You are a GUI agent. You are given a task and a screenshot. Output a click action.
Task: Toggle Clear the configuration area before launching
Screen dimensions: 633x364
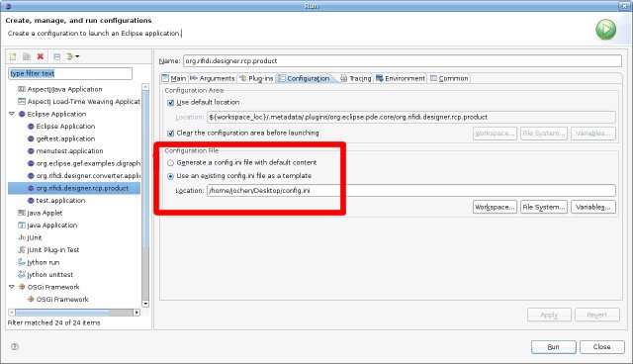[170, 133]
